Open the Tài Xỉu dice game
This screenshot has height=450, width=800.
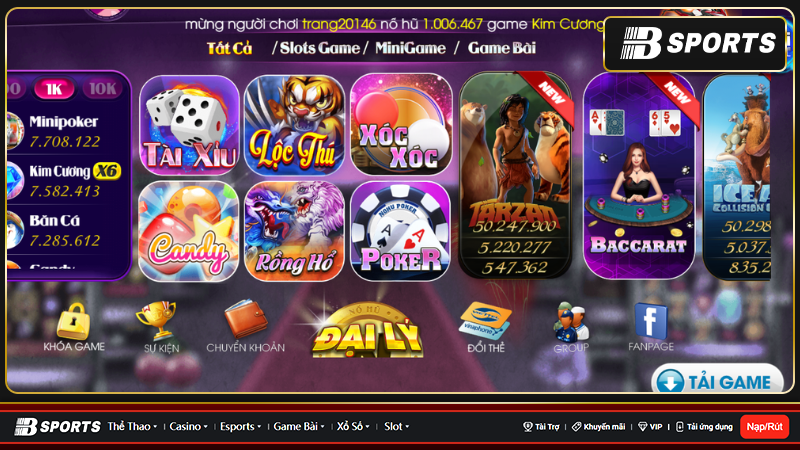point(189,125)
